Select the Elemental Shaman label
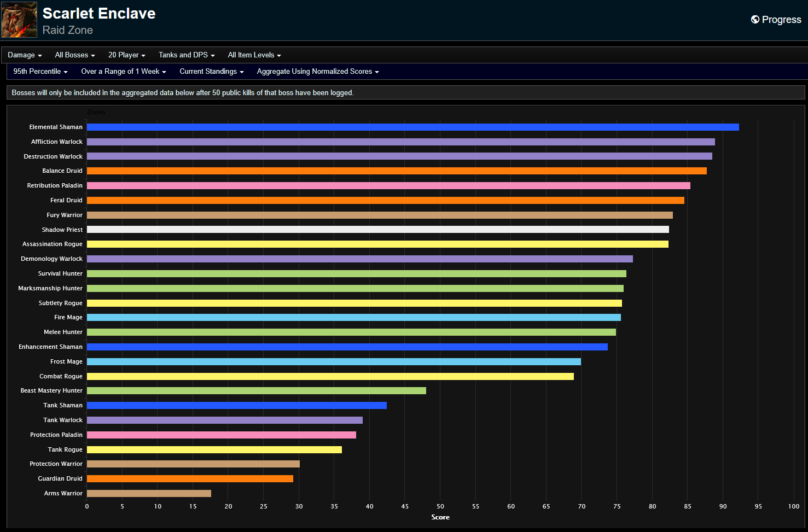The image size is (808, 532). coord(56,126)
